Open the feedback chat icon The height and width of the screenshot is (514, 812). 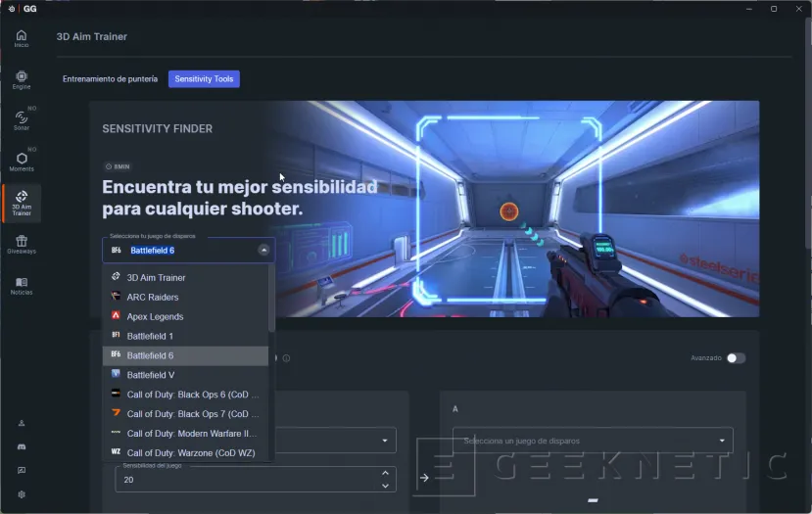point(22,471)
